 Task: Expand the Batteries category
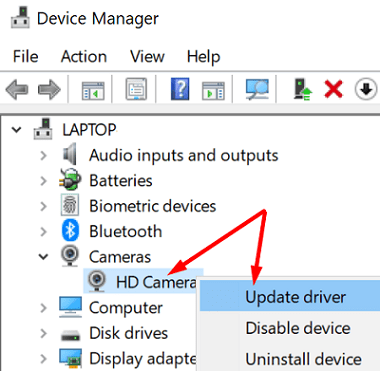coord(43,181)
